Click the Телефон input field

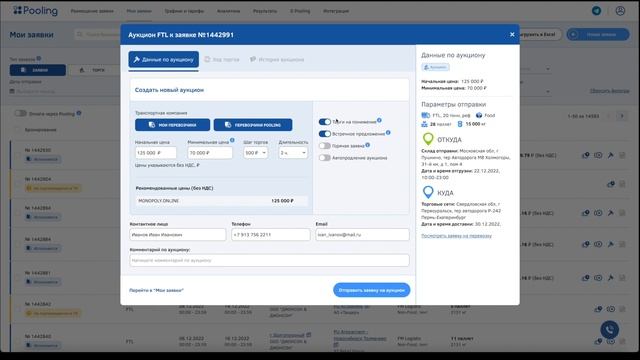point(270,235)
